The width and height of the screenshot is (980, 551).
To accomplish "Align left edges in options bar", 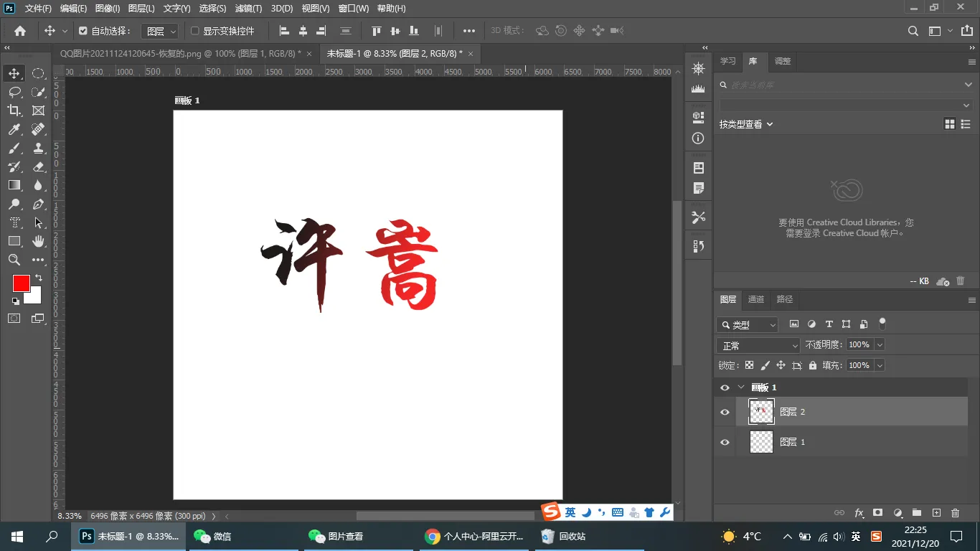I will 284,31.
